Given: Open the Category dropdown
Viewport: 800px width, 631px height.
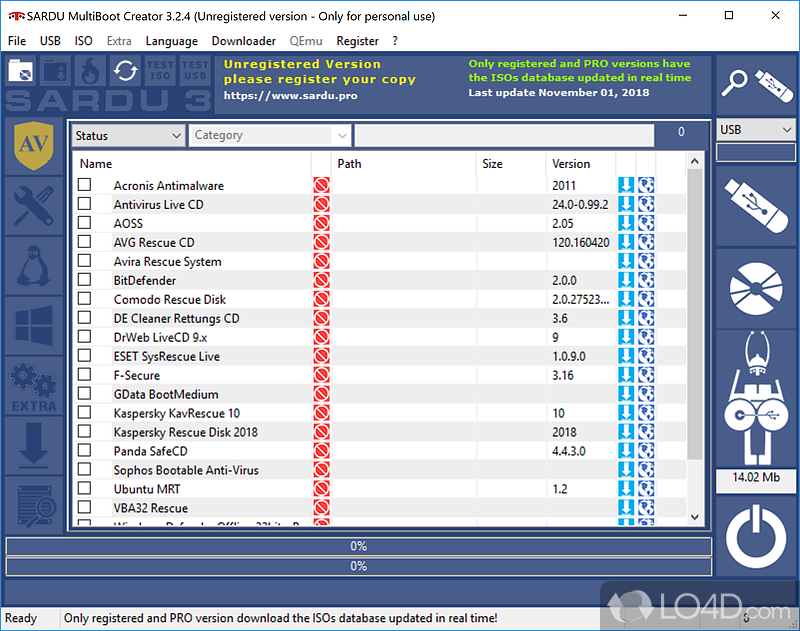Looking at the screenshot, I should pyautogui.click(x=270, y=135).
